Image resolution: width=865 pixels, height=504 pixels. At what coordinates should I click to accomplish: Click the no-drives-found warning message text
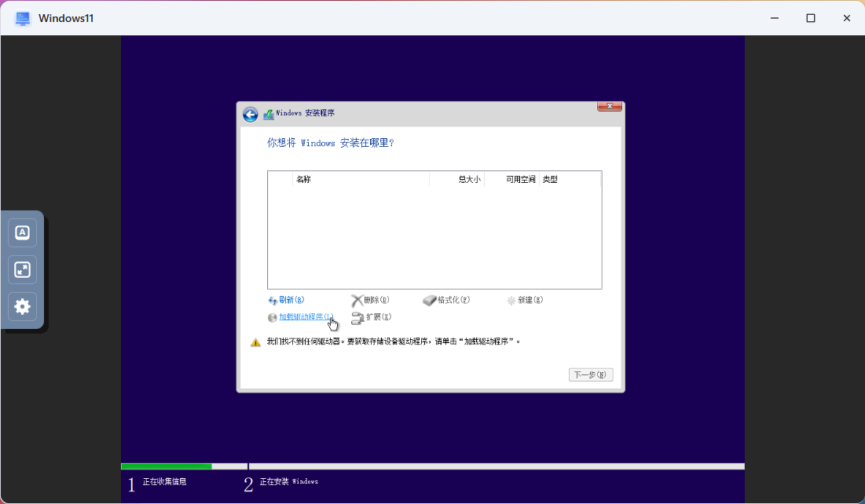click(x=394, y=341)
